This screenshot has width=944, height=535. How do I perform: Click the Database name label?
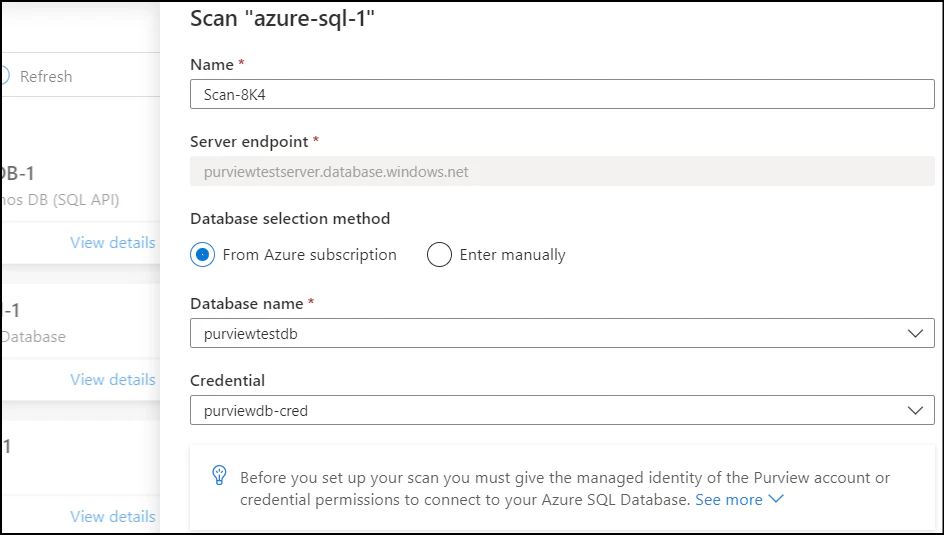tap(247, 303)
